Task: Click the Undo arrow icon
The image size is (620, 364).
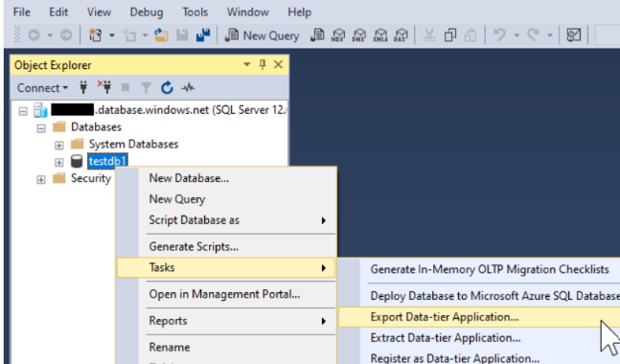Action: point(500,35)
